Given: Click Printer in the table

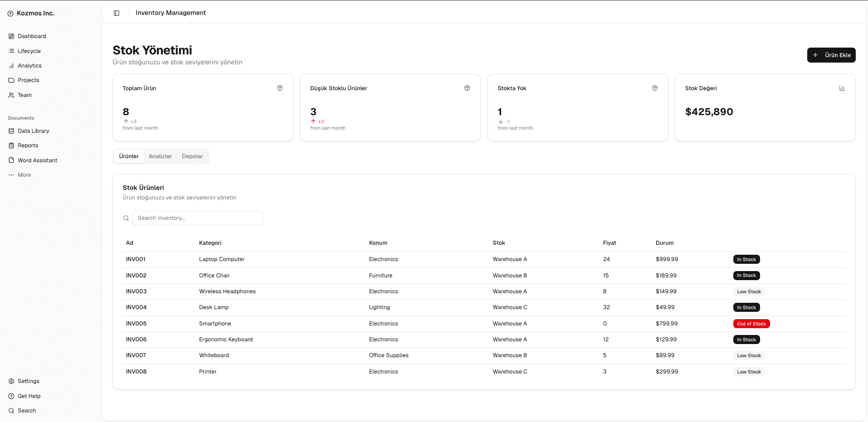Looking at the screenshot, I should pos(208,372).
